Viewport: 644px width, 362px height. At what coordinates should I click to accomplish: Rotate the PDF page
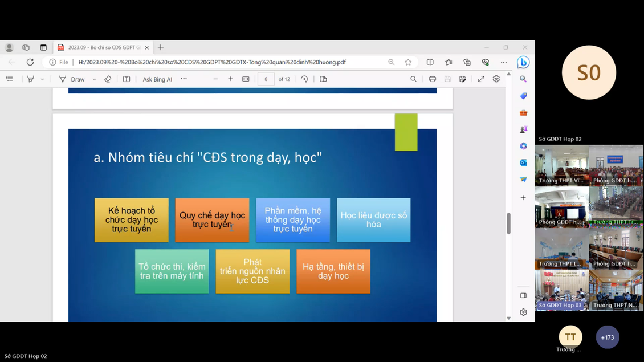pyautogui.click(x=304, y=79)
